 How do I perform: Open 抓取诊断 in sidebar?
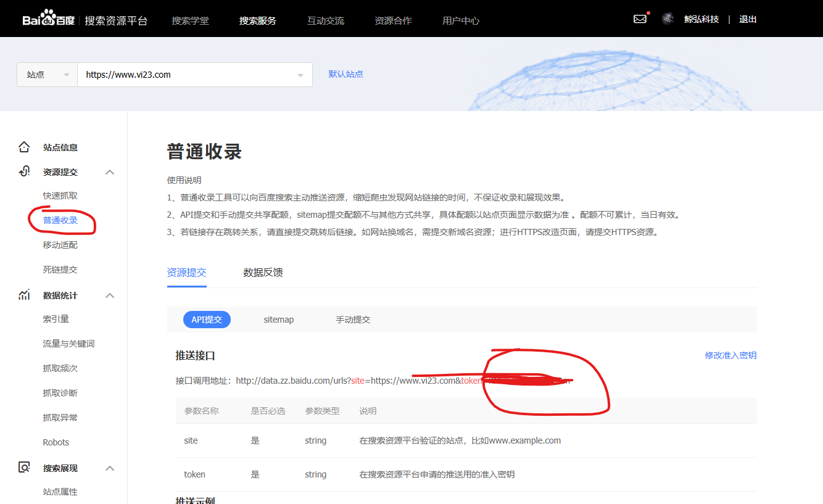(x=60, y=393)
